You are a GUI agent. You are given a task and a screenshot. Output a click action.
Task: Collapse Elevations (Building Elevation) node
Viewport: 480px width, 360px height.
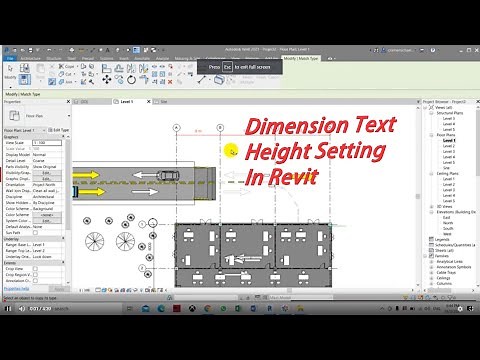click(x=431, y=212)
